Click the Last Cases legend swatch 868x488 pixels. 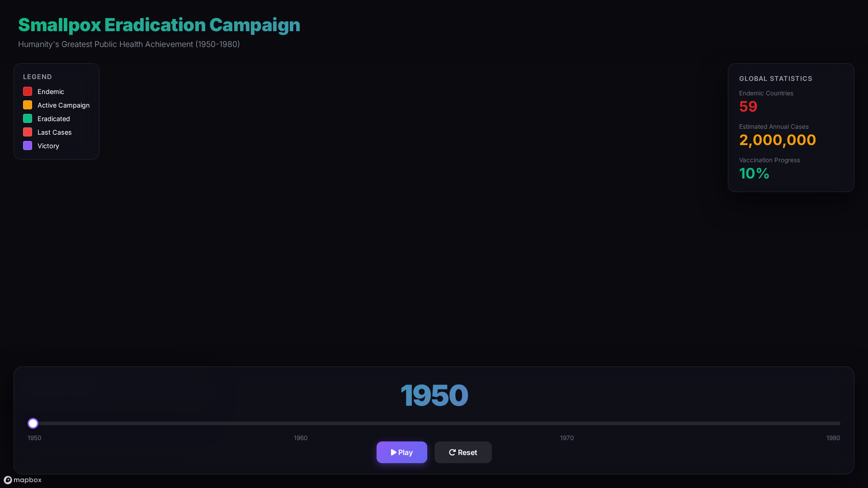(x=28, y=132)
